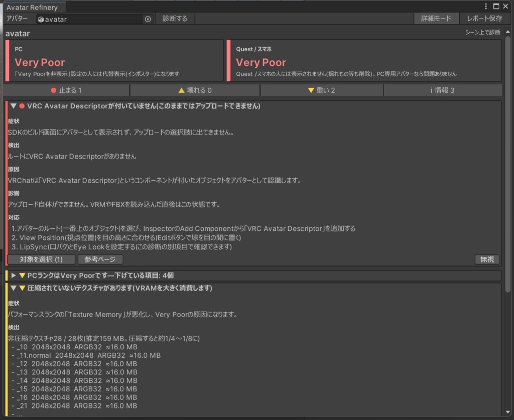This screenshot has width=514, height=420.
Task: Expand the PCランクはVery Poor item
Action: (14, 275)
